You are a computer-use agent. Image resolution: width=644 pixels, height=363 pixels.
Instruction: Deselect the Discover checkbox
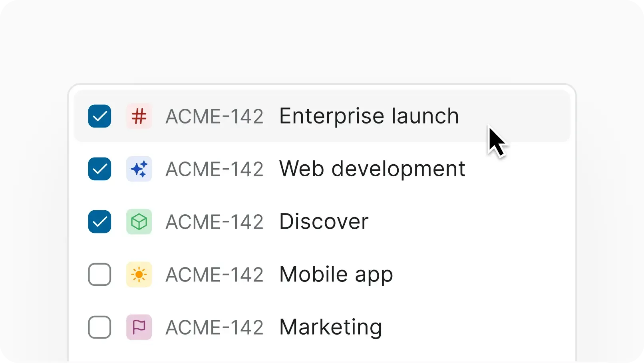pyautogui.click(x=99, y=222)
